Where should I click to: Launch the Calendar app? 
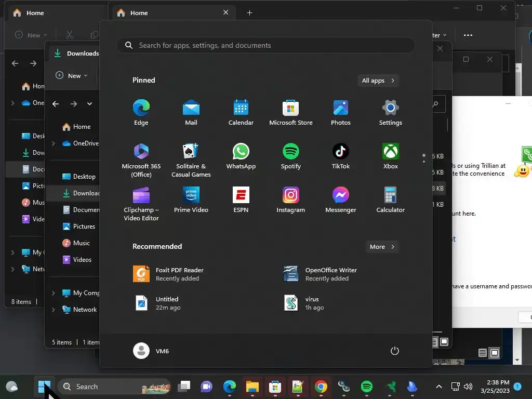coord(241,113)
